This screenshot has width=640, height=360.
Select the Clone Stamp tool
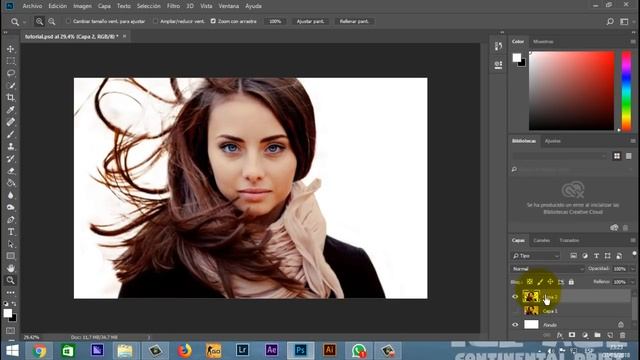point(11,147)
